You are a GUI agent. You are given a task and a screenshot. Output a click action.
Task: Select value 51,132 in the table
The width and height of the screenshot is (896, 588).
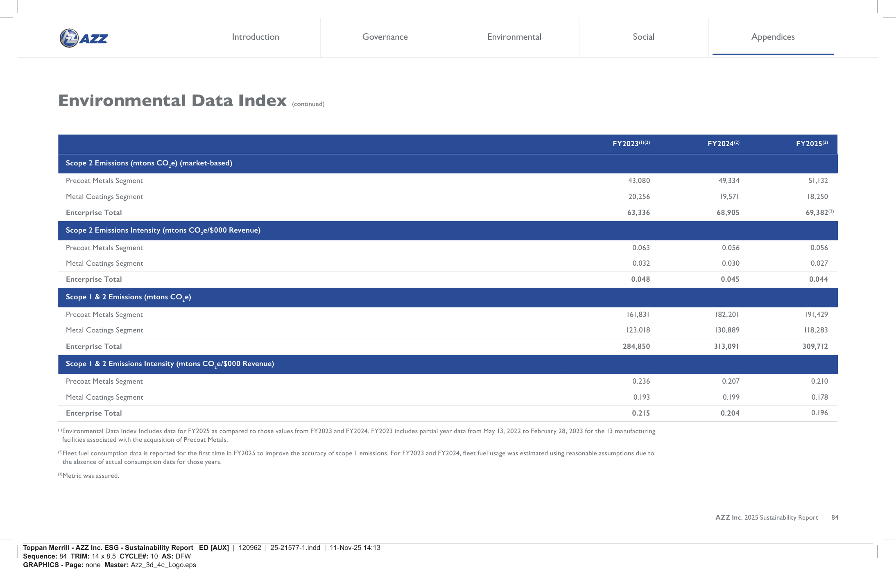pyautogui.click(x=818, y=181)
